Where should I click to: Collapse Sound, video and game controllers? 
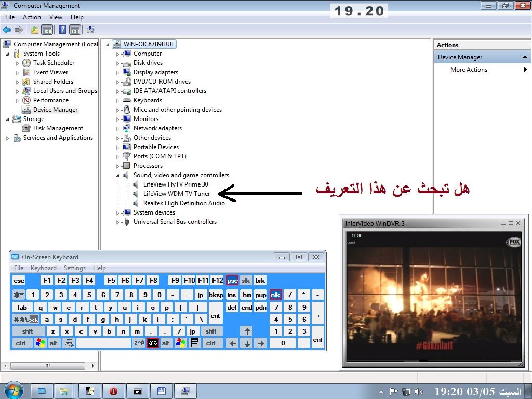click(117, 176)
